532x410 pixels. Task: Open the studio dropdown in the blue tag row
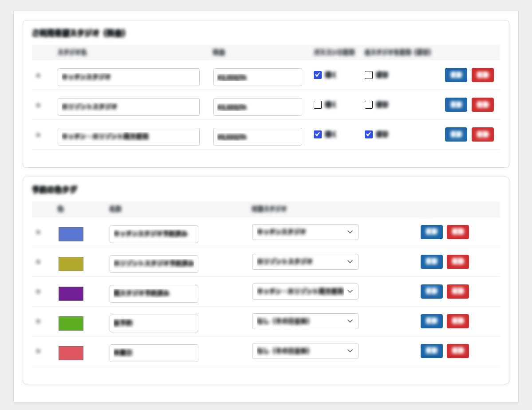tap(305, 232)
